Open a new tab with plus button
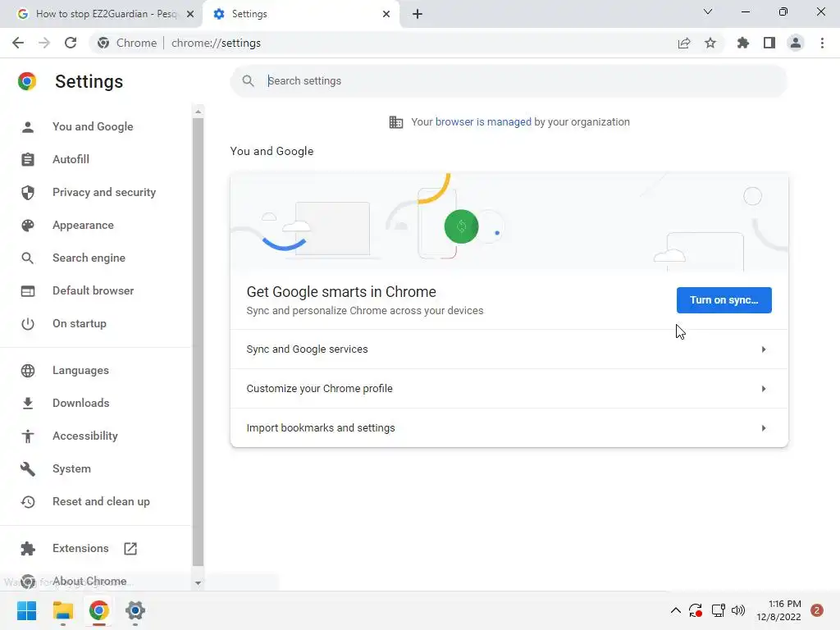 tap(418, 14)
